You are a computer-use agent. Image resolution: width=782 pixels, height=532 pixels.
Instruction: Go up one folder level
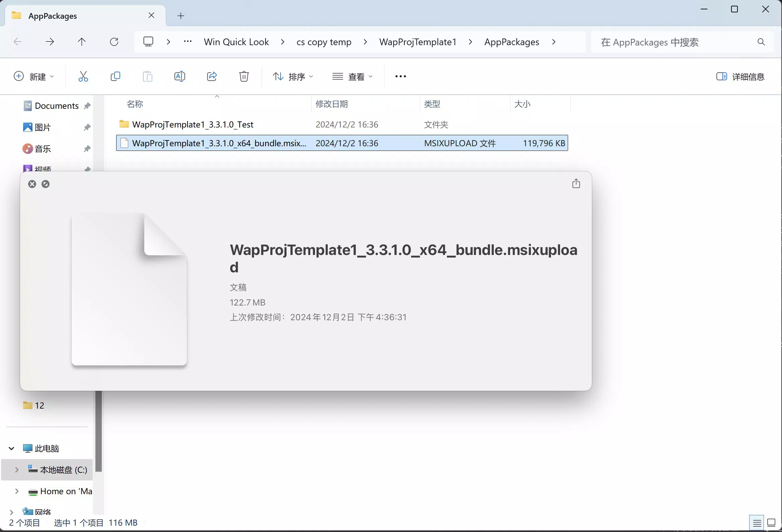(x=82, y=42)
